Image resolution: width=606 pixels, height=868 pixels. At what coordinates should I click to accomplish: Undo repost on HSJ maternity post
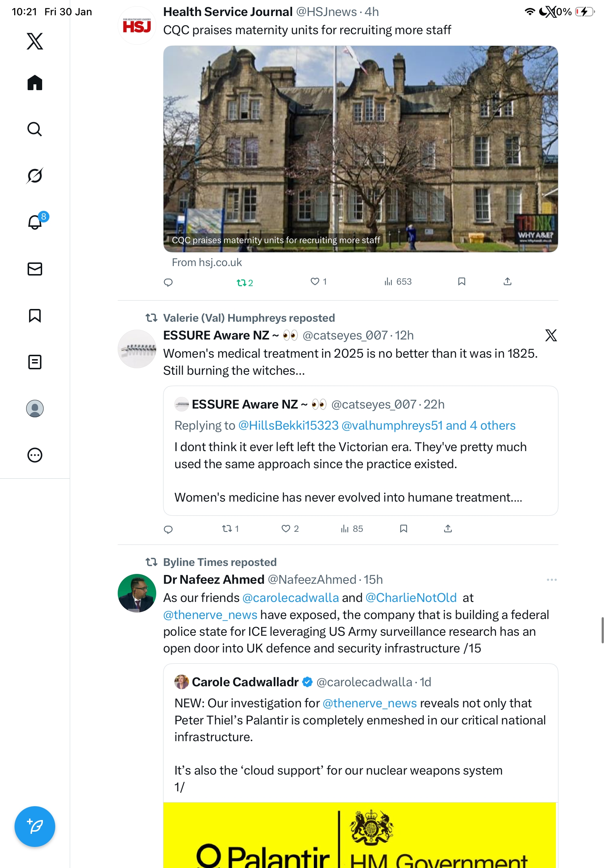click(x=245, y=282)
